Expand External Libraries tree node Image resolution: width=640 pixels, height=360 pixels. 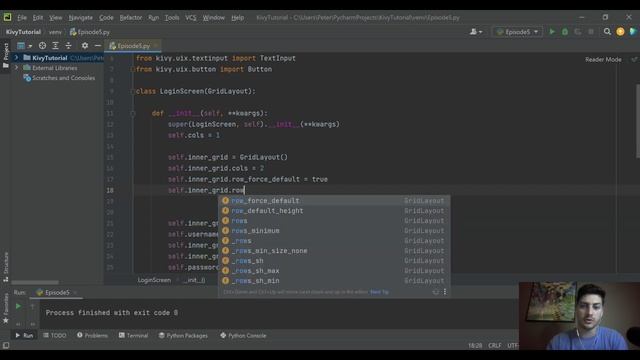pyautogui.click(x=16, y=68)
